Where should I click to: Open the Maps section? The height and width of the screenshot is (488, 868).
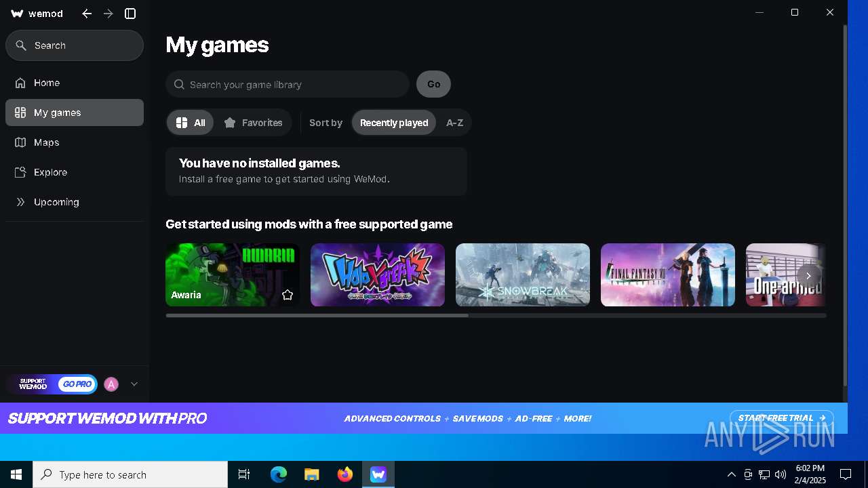pyautogui.click(x=75, y=142)
